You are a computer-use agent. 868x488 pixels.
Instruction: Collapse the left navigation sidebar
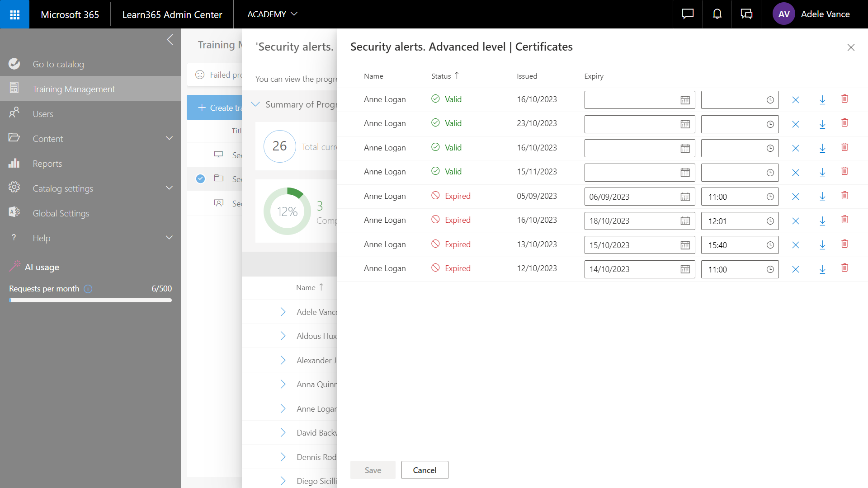tap(170, 40)
